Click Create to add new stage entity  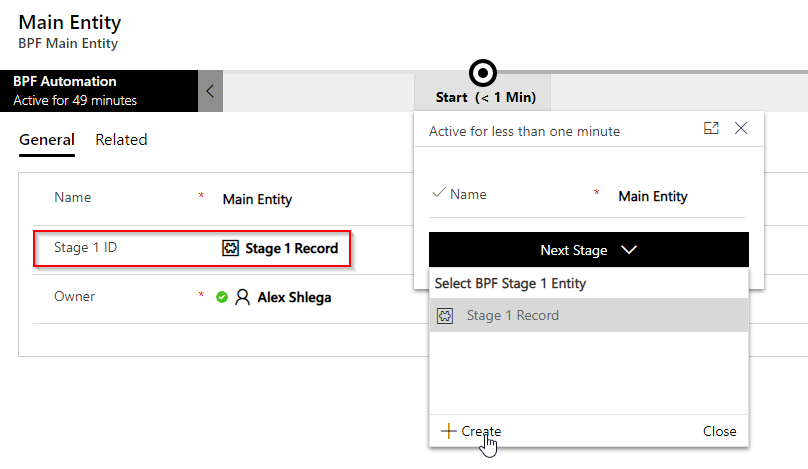[x=481, y=431]
